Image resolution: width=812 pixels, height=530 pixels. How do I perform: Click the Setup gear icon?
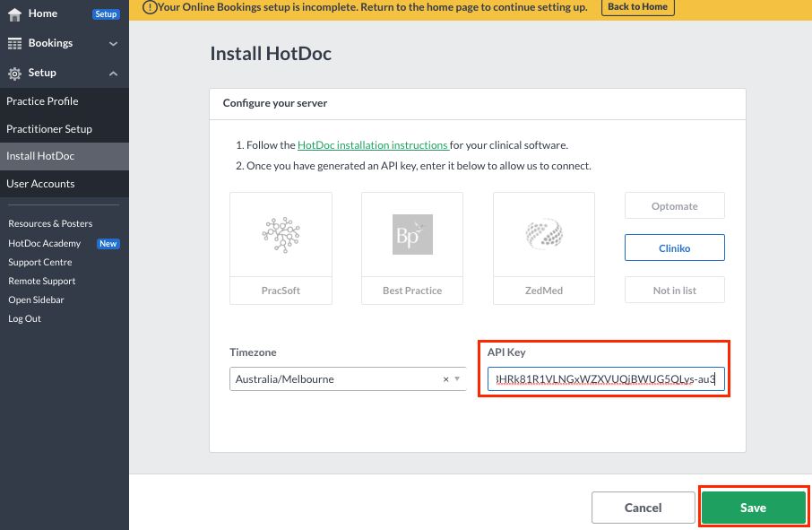(14, 74)
